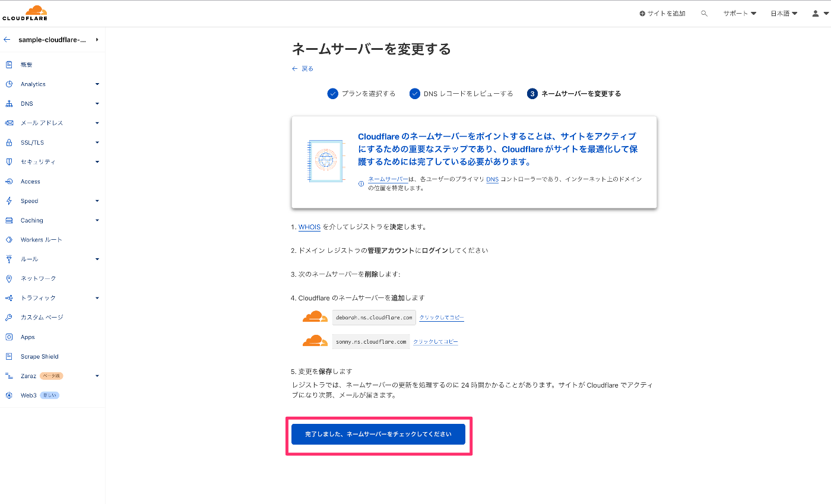Open the DNS section icon in sidebar
This screenshot has height=504, width=831.
tap(8, 103)
